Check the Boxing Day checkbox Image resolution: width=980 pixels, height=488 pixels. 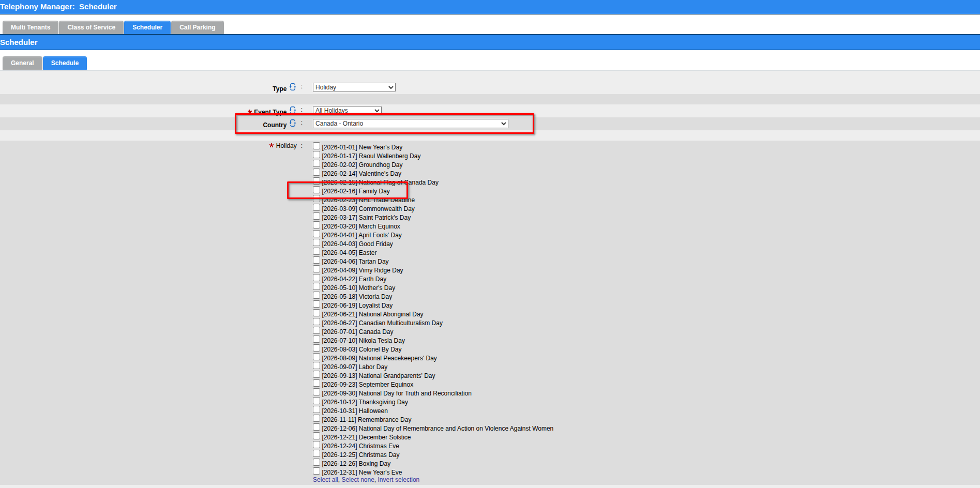click(316, 463)
